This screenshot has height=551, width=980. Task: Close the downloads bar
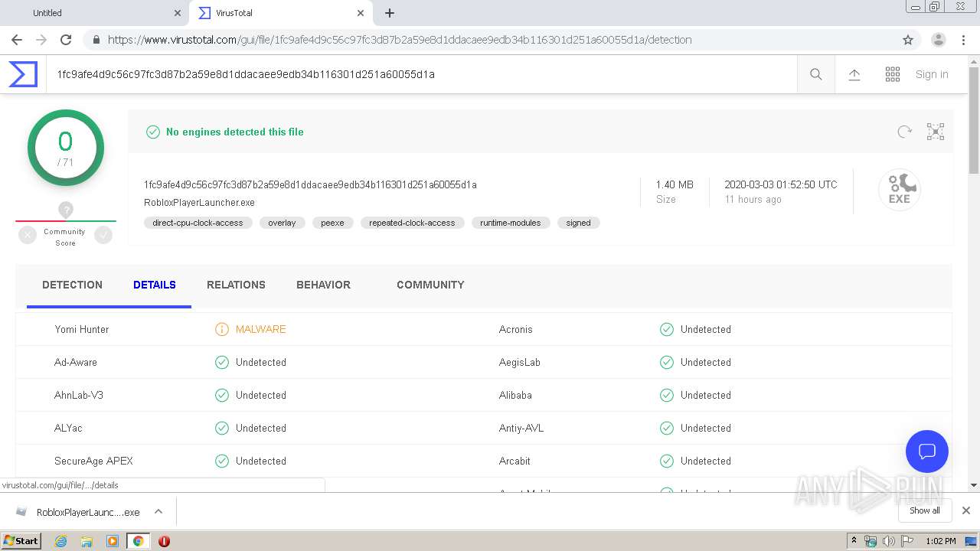(x=966, y=510)
